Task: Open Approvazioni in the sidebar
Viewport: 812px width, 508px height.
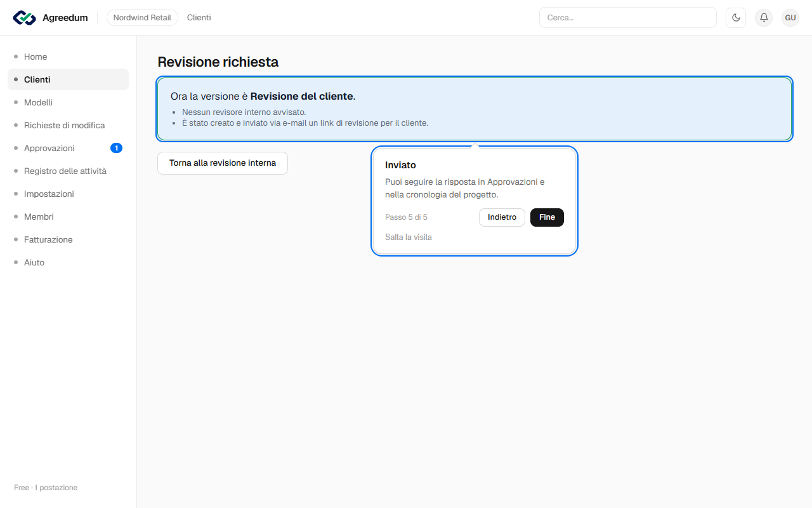Action: pos(68,148)
